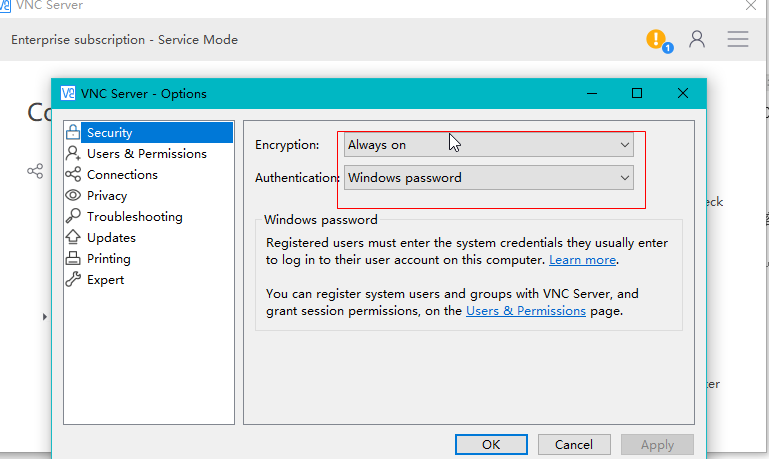Click the Connections share icon in sidebar

pos(73,174)
